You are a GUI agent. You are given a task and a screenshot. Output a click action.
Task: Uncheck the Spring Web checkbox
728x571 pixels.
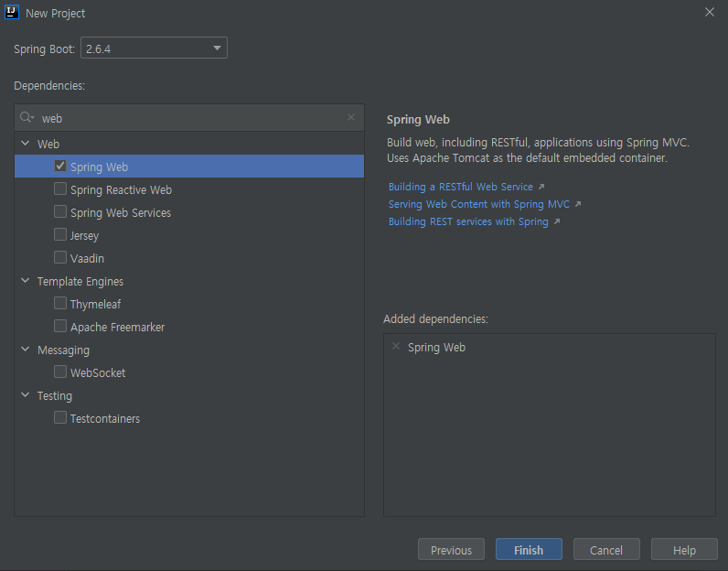(60, 166)
